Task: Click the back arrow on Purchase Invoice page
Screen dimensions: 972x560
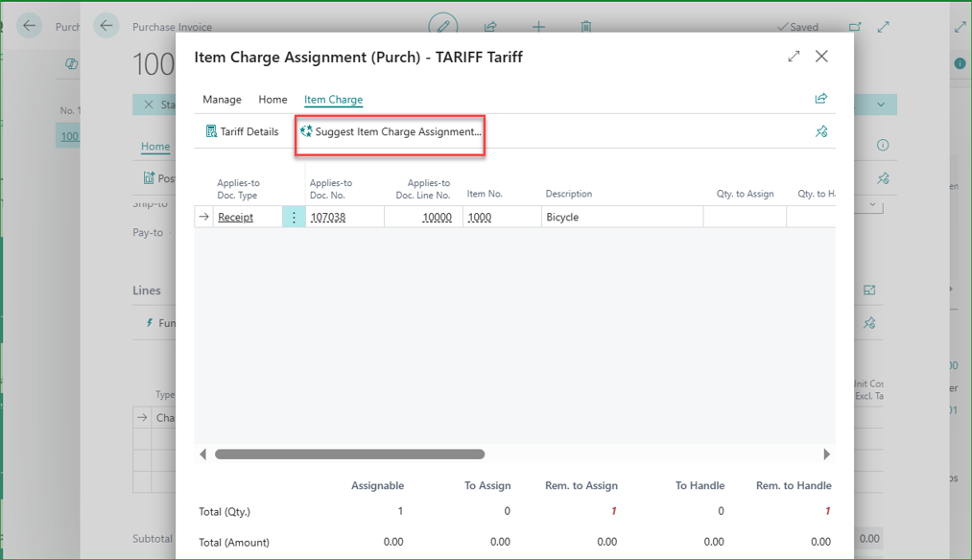Action: [106, 26]
